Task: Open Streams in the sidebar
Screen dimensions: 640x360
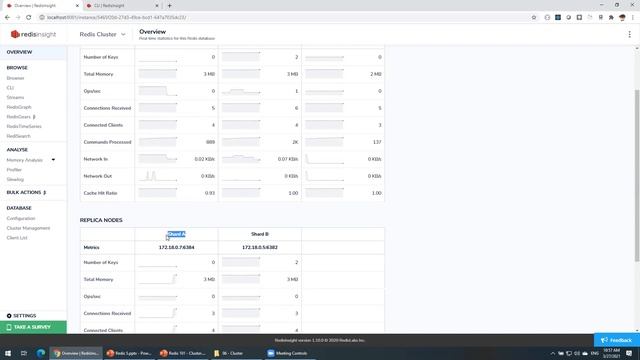Action: [x=15, y=98]
